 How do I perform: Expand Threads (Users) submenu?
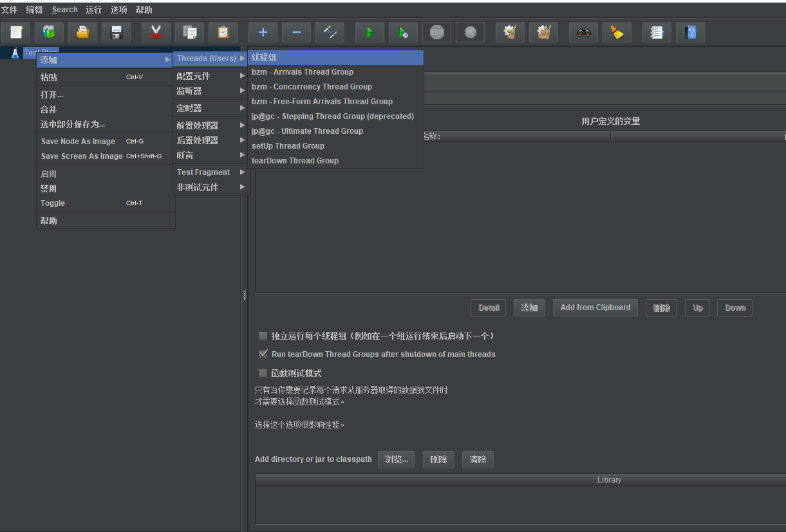[211, 59]
